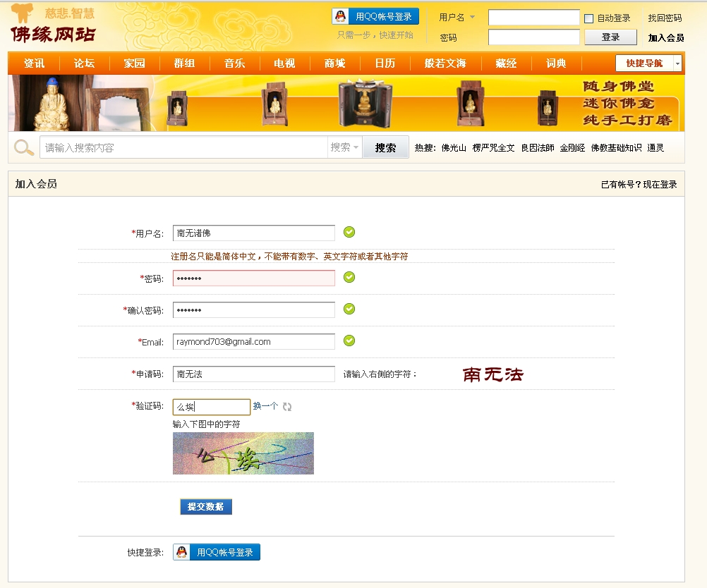Enable the 自动登录 checkbox

pyautogui.click(x=589, y=19)
